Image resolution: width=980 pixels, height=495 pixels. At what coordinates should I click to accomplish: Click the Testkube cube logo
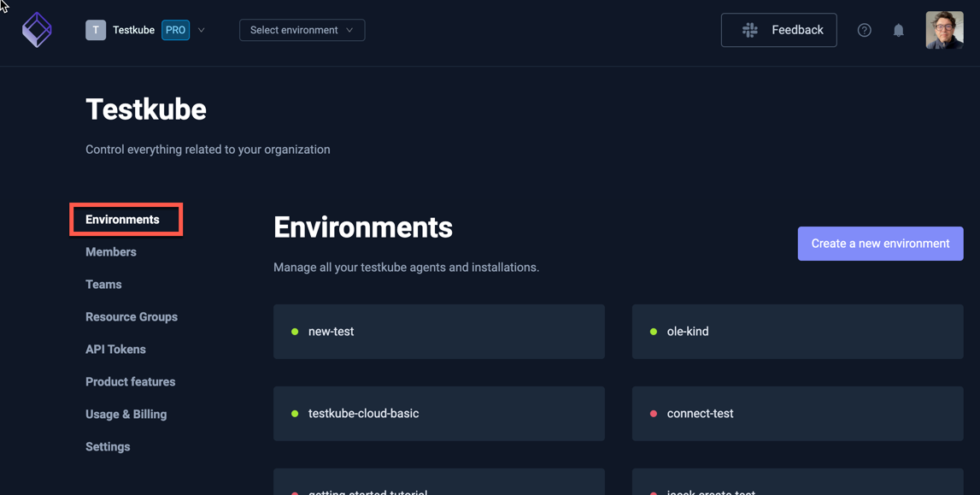(x=37, y=29)
